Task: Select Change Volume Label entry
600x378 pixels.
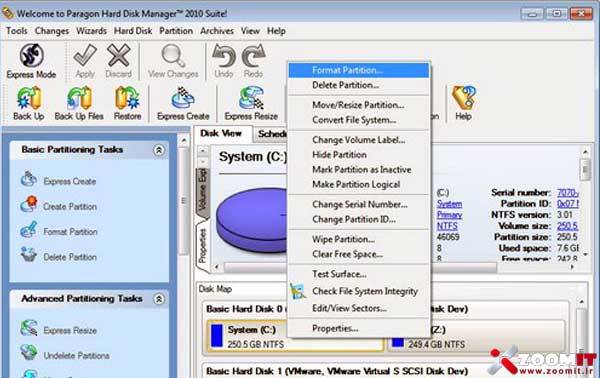Action: point(359,140)
